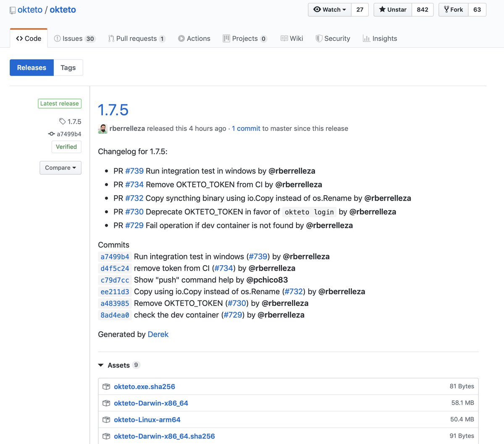Open the Wiki tab
504x444 pixels.
tap(291, 39)
